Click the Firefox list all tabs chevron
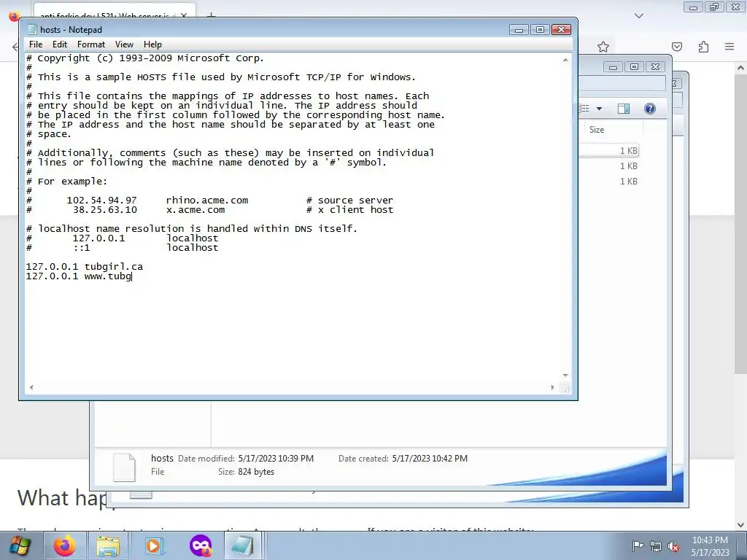The width and height of the screenshot is (747, 560). coord(639,16)
